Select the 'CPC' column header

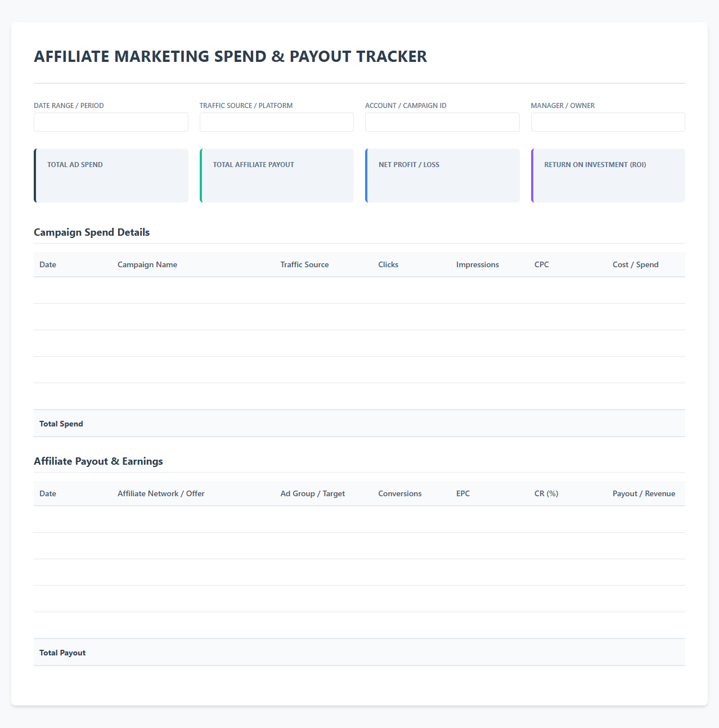pos(542,264)
